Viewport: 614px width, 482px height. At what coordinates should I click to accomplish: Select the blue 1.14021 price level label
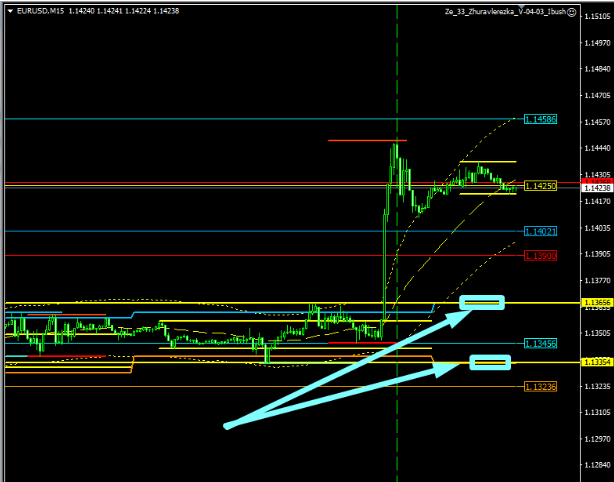[x=540, y=231]
